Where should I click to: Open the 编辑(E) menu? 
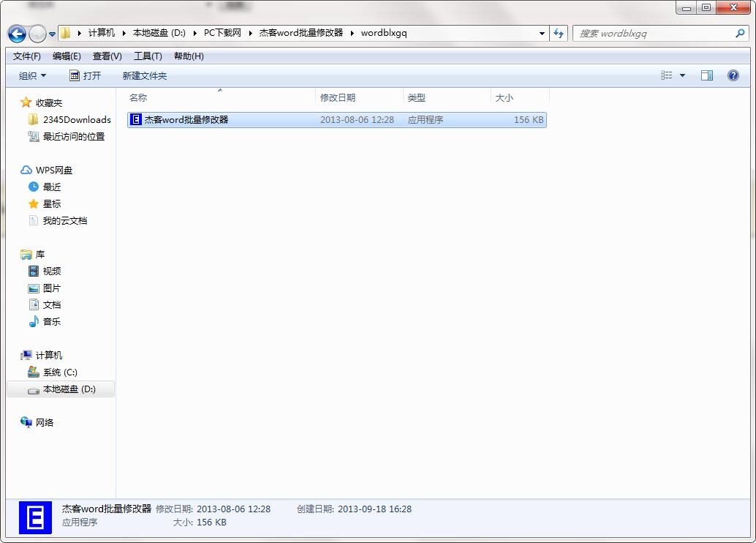coord(67,56)
